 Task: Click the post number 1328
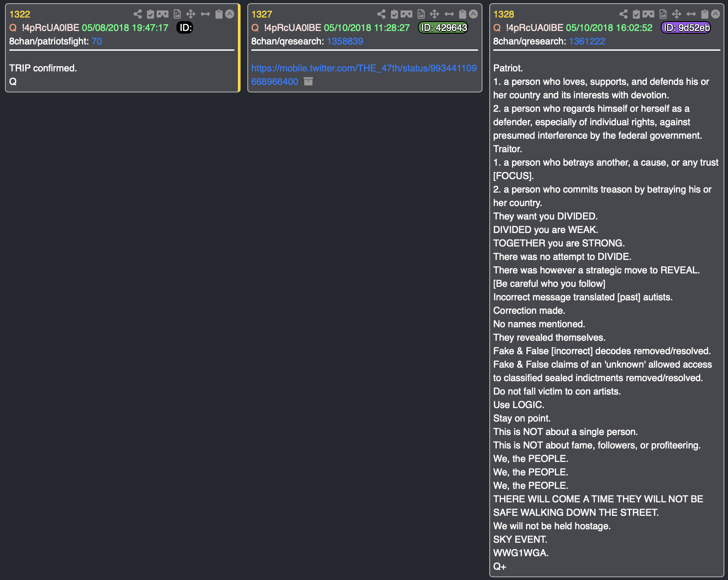[504, 14]
